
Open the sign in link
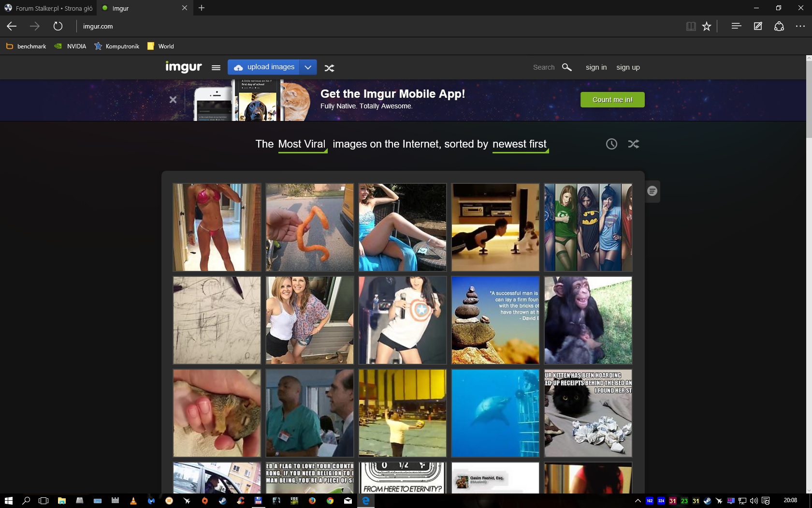point(596,67)
